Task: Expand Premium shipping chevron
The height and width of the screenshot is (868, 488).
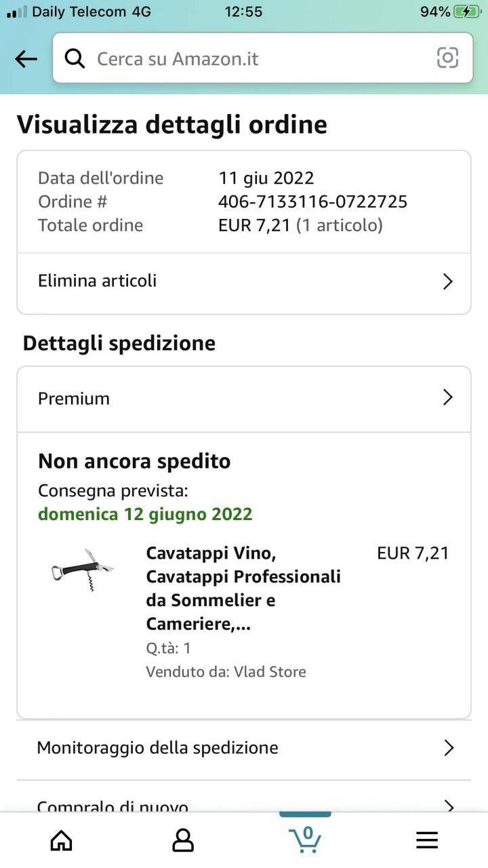Action: click(x=447, y=397)
